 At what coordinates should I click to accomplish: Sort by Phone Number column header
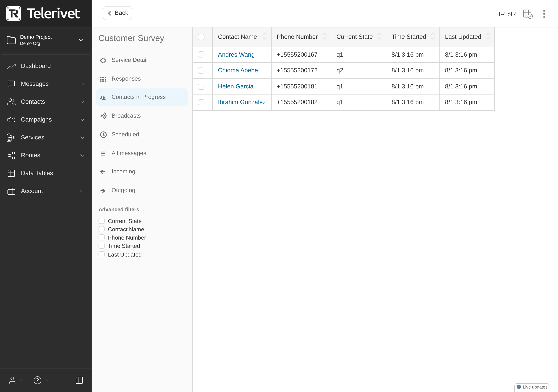(x=301, y=37)
